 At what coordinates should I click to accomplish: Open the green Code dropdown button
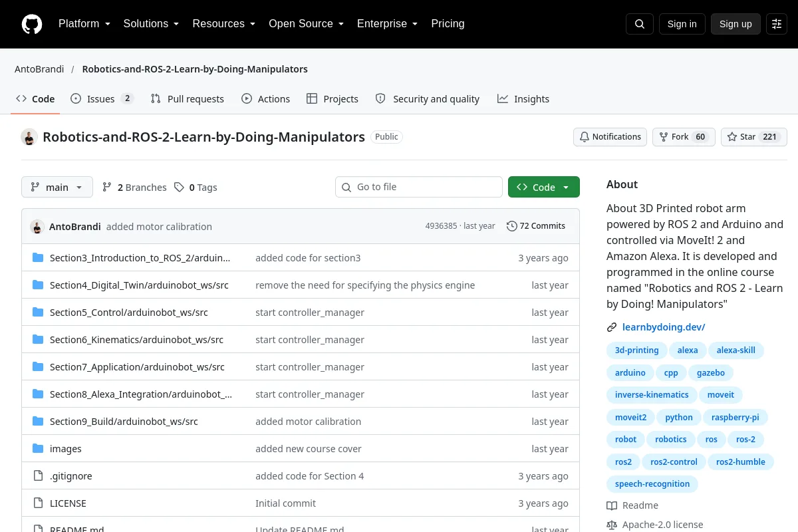(544, 188)
